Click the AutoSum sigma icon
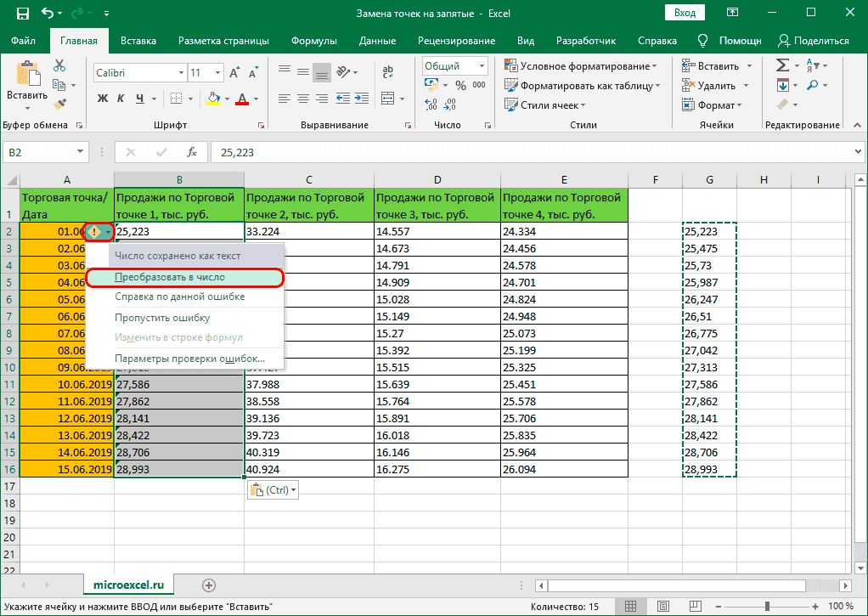This screenshot has height=616, width=868. 782,65
